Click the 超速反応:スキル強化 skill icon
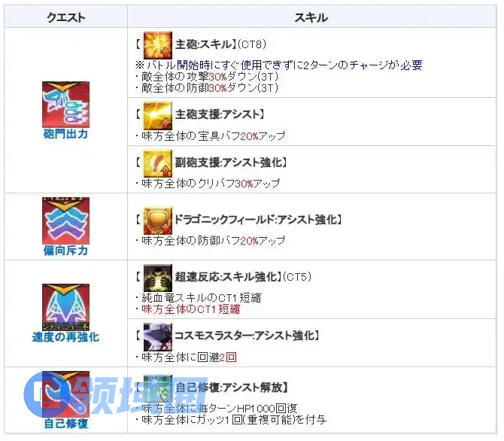This screenshot has width=504, height=441. coord(157,278)
